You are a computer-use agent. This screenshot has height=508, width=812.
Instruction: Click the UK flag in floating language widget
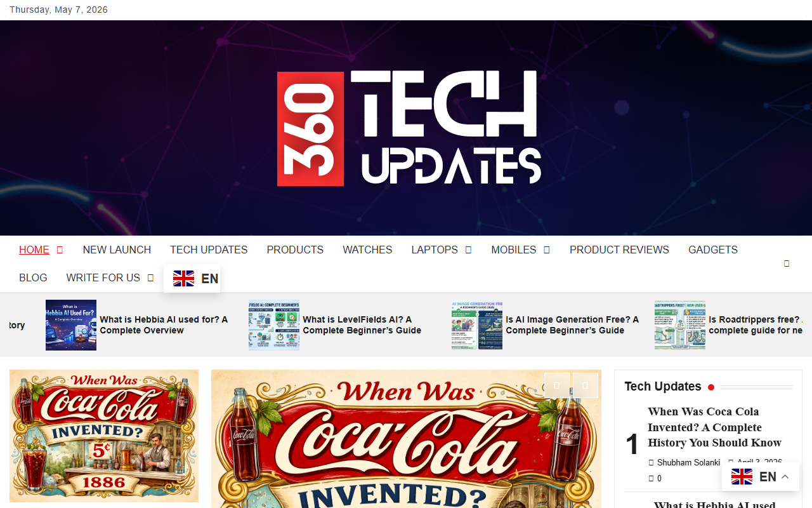pos(742,477)
